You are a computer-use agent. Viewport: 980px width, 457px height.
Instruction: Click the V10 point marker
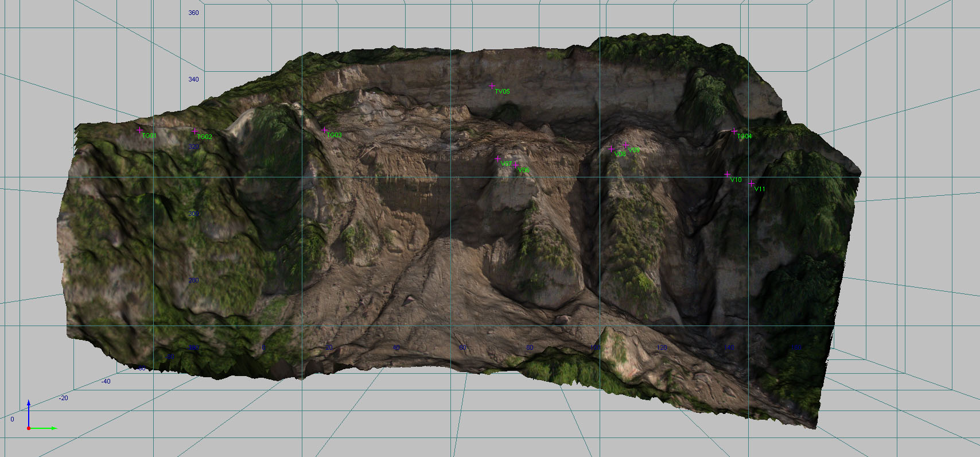(x=727, y=174)
